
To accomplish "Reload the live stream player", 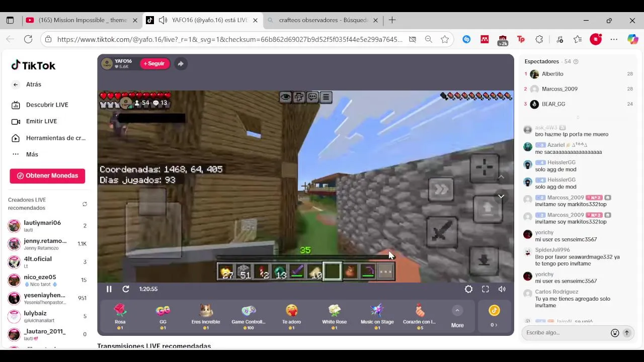I will (126, 289).
